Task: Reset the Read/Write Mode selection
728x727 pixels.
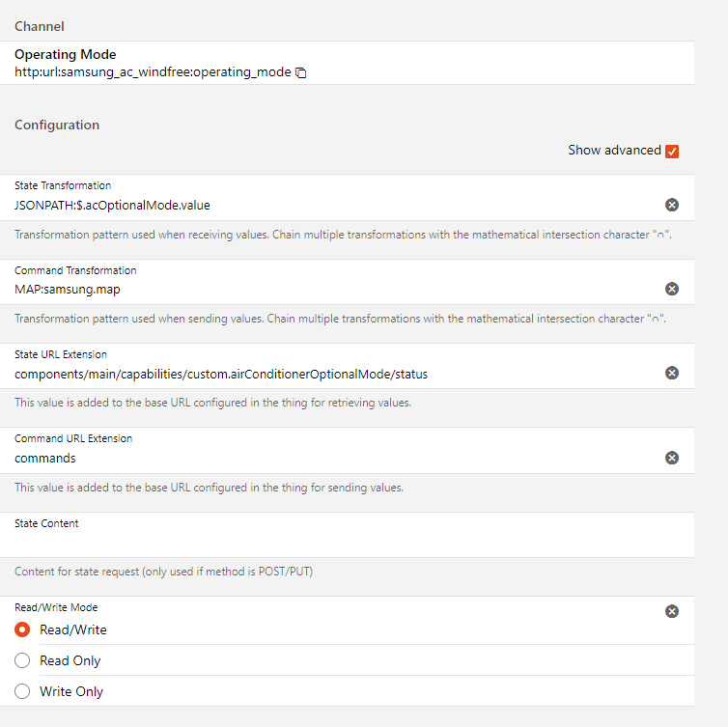Action: click(672, 611)
